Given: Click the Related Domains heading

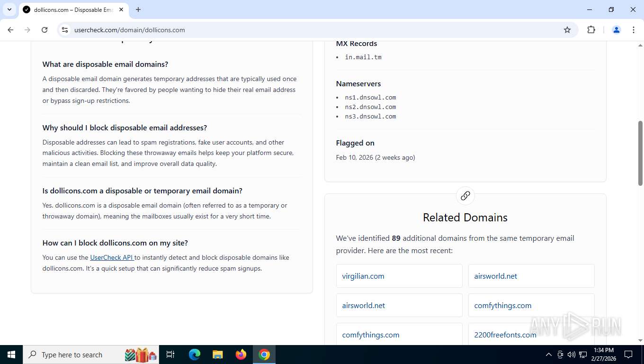Looking at the screenshot, I should pyautogui.click(x=465, y=218).
